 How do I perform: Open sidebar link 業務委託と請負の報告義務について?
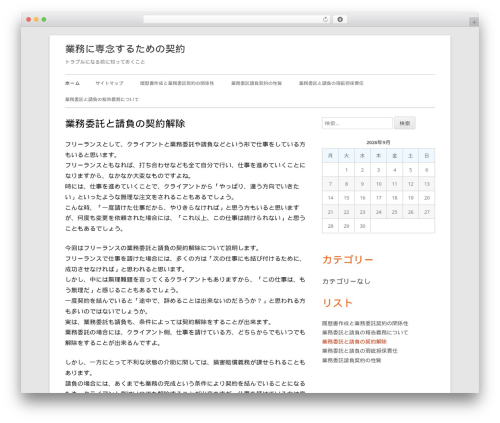[x=365, y=333]
